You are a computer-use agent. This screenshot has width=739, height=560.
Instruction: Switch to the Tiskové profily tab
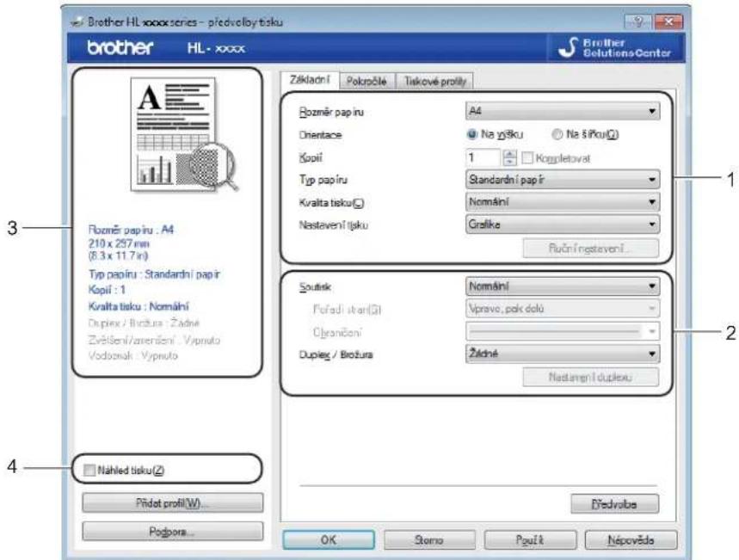click(x=435, y=81)
